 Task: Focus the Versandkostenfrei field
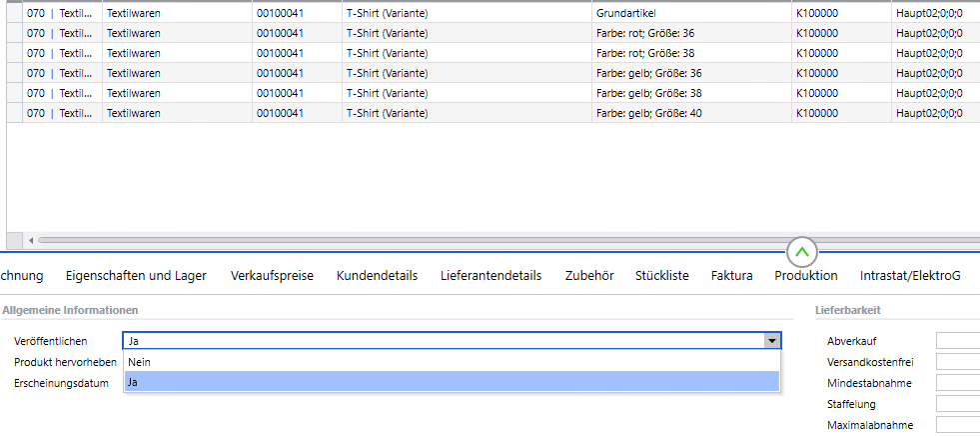tap(957, 362)
